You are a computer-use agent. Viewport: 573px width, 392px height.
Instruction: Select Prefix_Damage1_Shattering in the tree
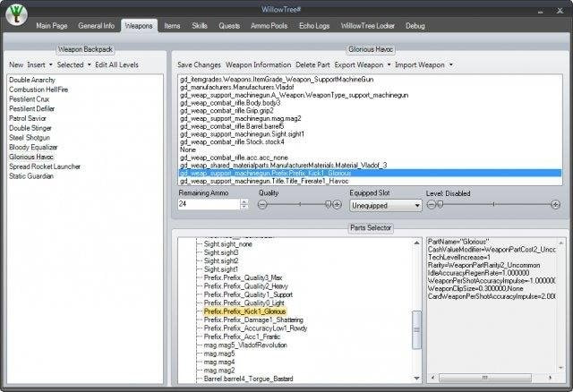(x=253, y=320)
